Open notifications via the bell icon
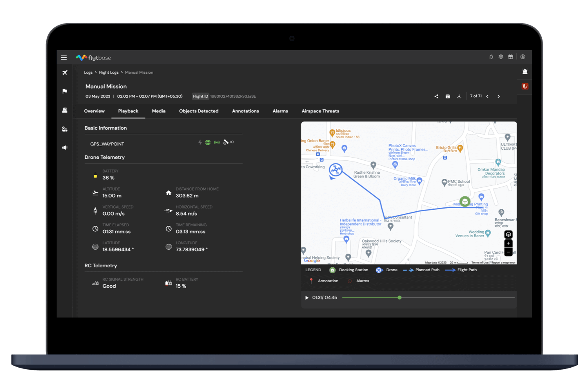The height and width of the screenshot is (392, 588). pos(491,57)
